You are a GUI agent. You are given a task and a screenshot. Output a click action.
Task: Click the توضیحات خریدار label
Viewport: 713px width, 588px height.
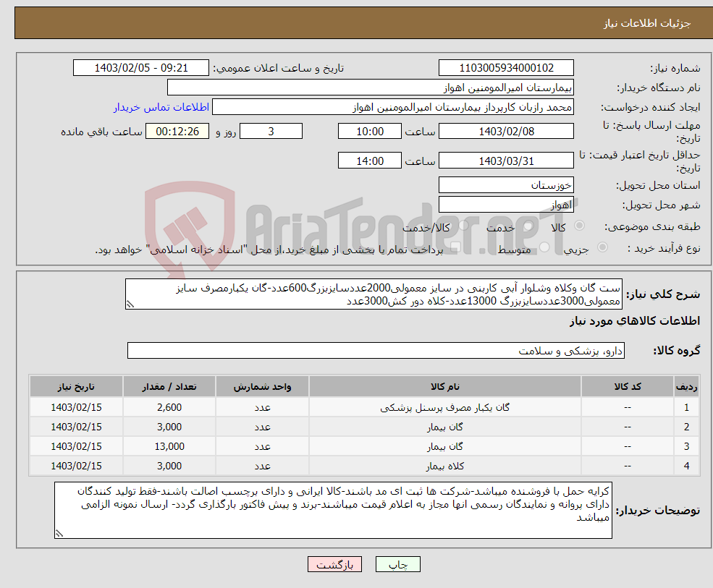(658, 511)
